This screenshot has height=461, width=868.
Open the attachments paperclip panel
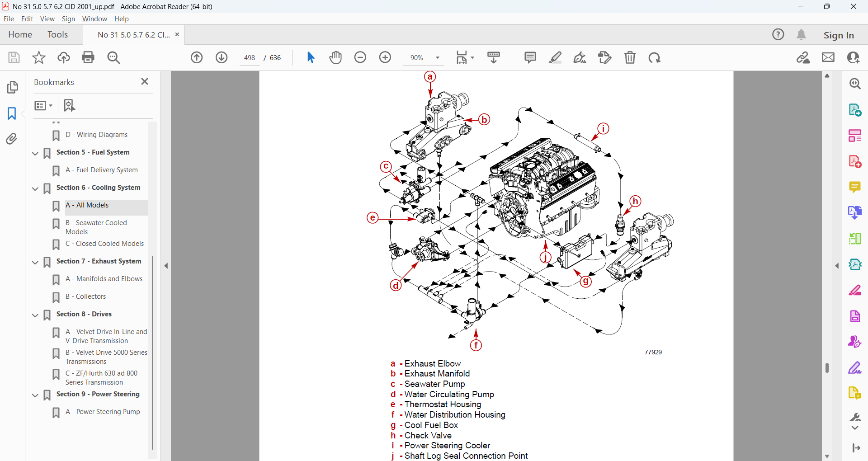(12, 139)
